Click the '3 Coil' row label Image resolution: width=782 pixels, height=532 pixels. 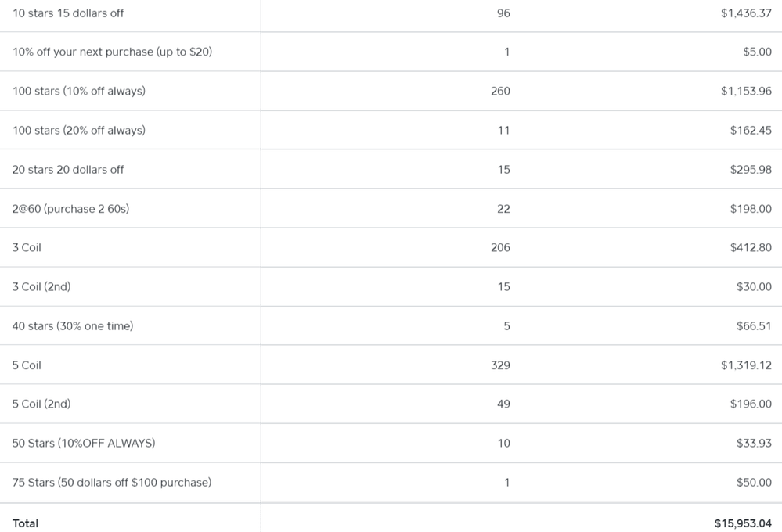[27, 247]
